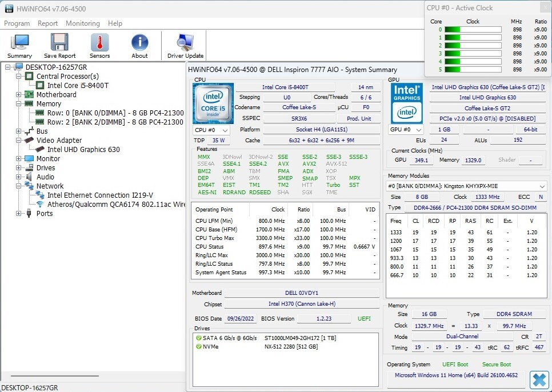The height and width of the screenshot is (392, 552).
Task: Close the System Summary with blue X
Action: coord(539,380)
